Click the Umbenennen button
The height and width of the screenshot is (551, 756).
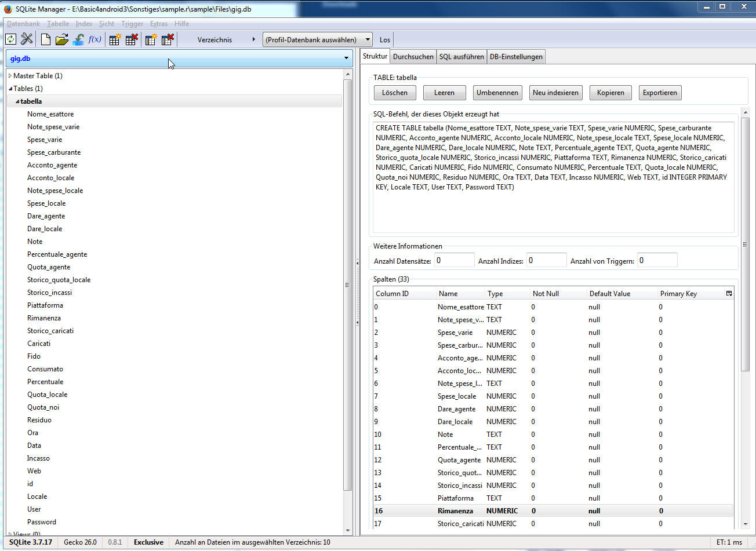coord(497,93)
